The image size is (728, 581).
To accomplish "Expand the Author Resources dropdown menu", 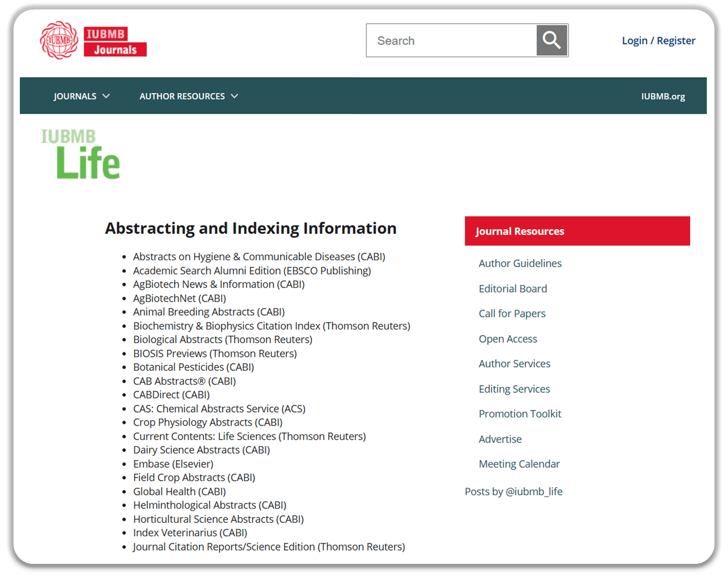I will click(188, 96).
